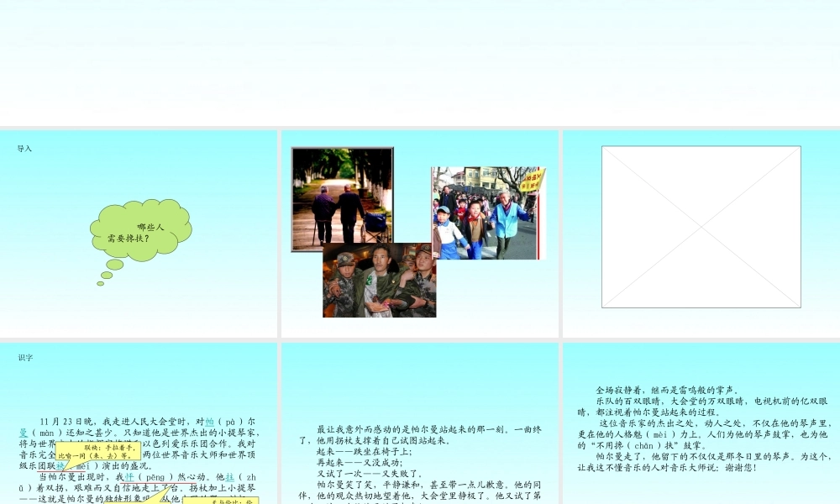Select the slide beginning 最让我意外而感动的是
840x504 pixels.
tap(420, 423)
